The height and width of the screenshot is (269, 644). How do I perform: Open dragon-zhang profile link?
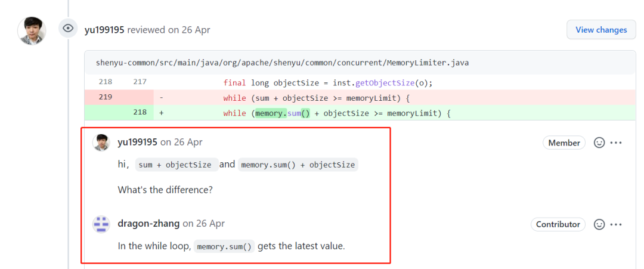point(148,224)
